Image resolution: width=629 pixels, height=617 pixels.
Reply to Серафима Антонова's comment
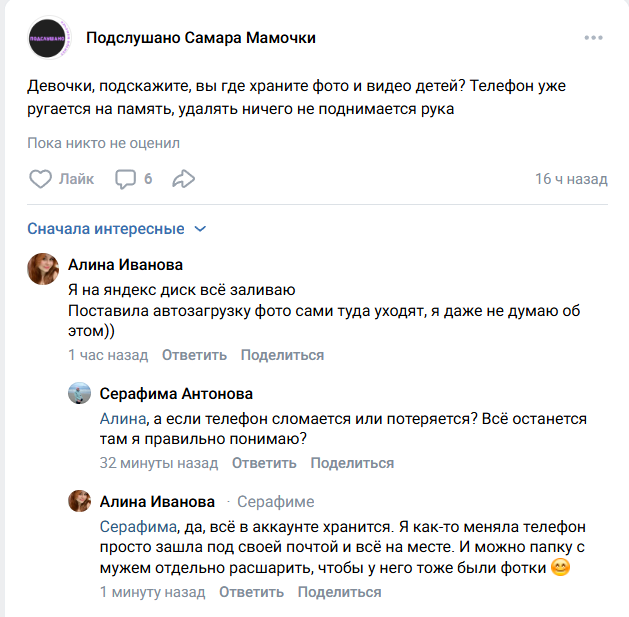pos(264,463)
